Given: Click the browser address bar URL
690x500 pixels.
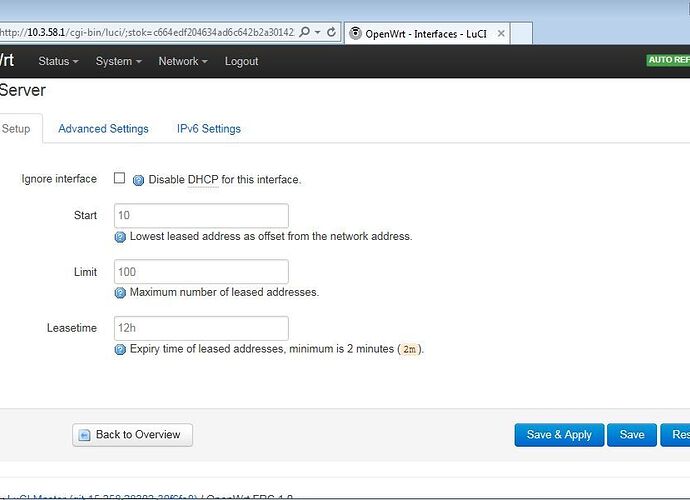Looking at the screenshot, I should click(147, 33).
